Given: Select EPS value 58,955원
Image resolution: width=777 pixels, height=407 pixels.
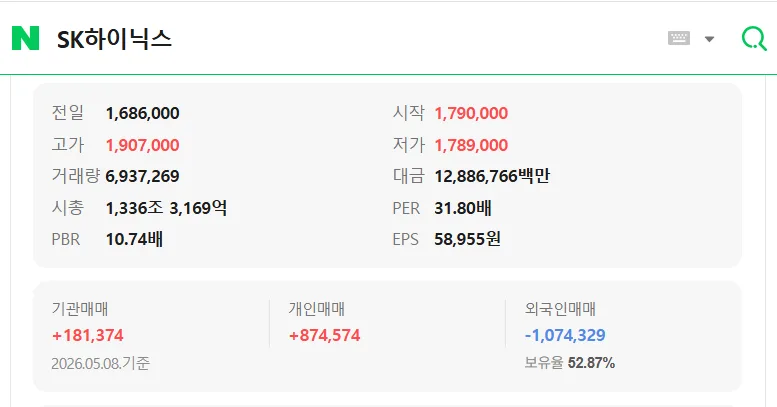Looking at the screenshot, I should 467,239.
